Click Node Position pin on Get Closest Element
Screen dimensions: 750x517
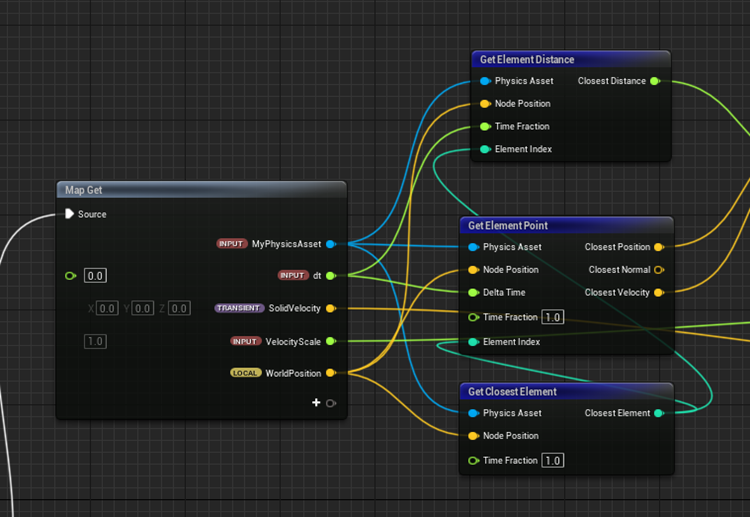coord(473,436)
